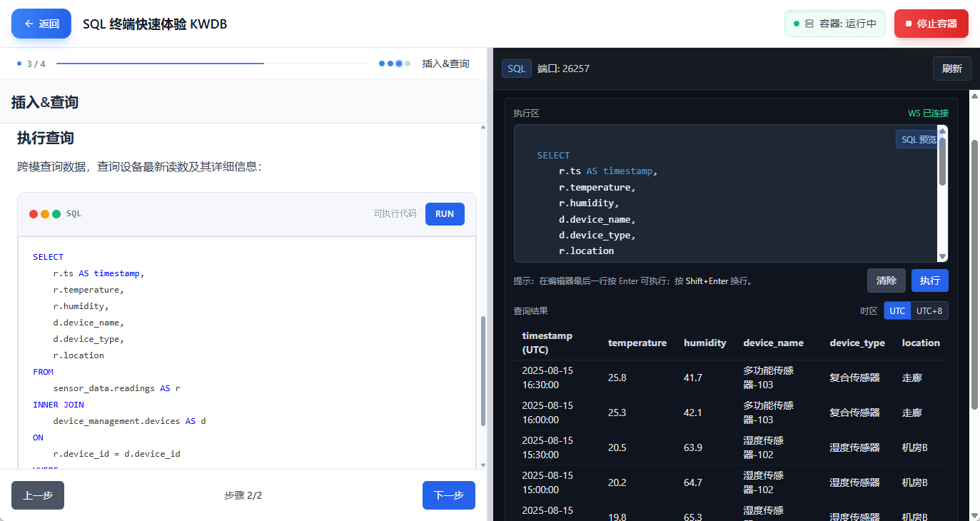Click the 停止容器 button
Viewport: 980px width, 521px height.
tap(931, 24)
